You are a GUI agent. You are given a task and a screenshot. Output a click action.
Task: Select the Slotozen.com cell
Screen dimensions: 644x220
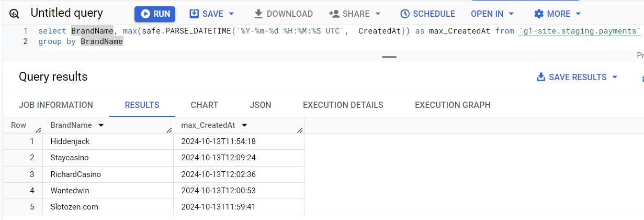108,207
